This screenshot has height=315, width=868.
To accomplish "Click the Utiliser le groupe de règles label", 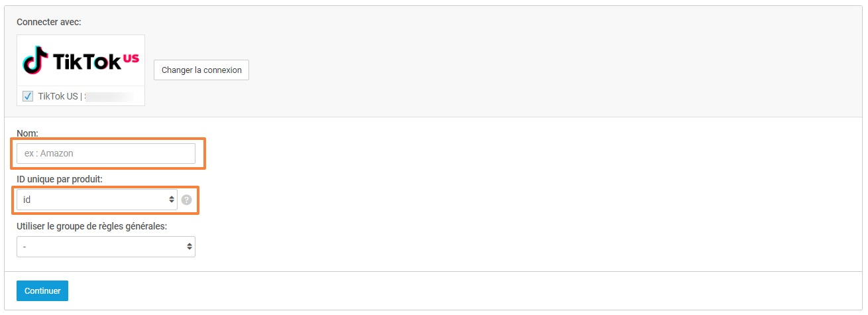I will 91,226.
